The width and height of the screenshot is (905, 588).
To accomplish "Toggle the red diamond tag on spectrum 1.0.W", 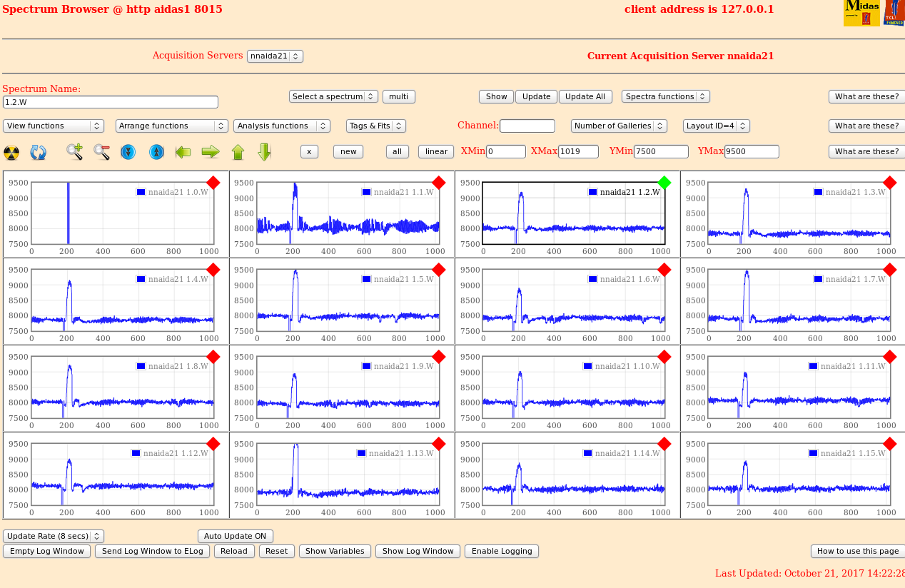I will (x=213, y=183).
